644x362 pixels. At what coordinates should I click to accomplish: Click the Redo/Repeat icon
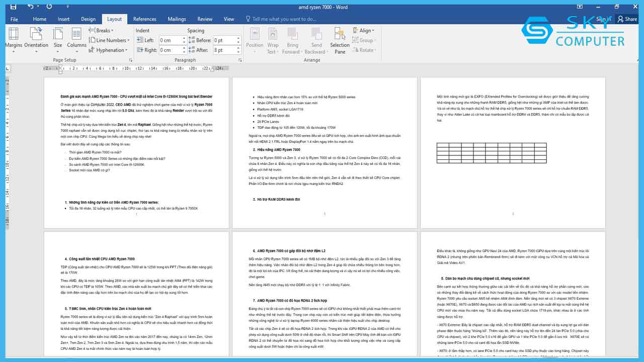pos(49,7)
